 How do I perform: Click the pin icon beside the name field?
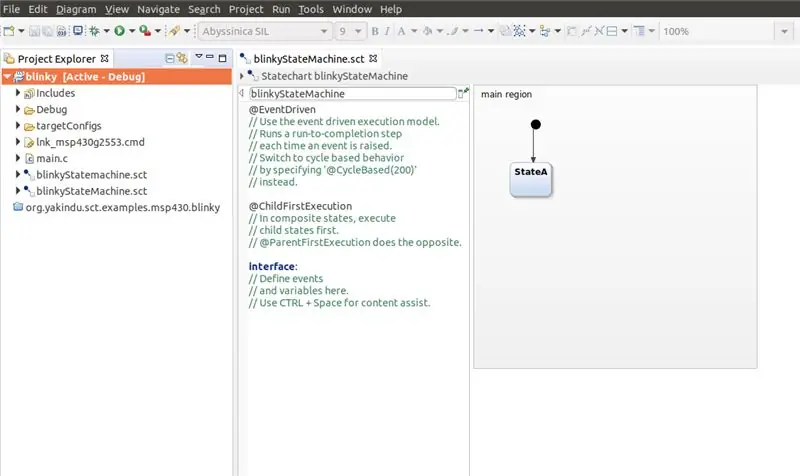[x=463, y=93]
